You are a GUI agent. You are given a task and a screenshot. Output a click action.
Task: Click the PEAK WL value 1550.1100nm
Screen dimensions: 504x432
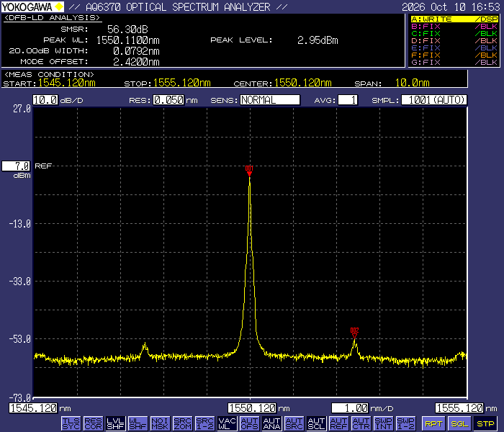pyautogui.click(x=128, y=40)
